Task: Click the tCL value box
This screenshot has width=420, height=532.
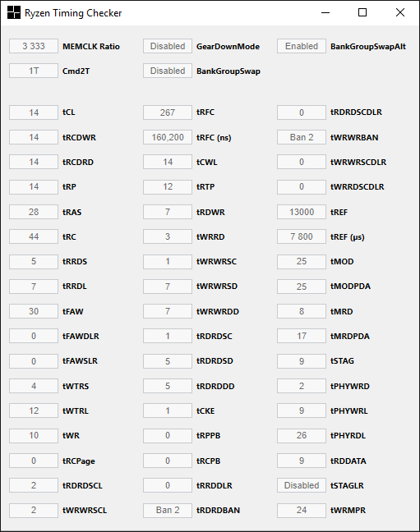Action: [x=34, y=112]
